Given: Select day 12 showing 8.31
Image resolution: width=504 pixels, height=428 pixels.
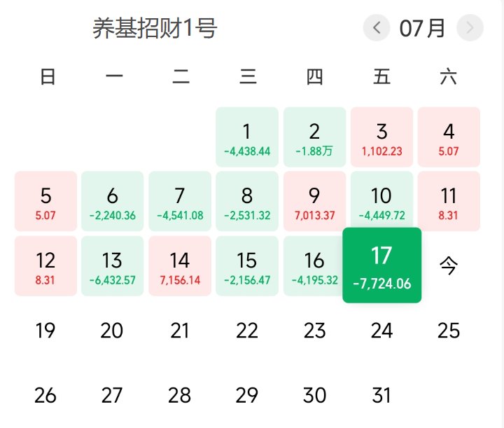Looking at the screenshot, I should [45, 265].
